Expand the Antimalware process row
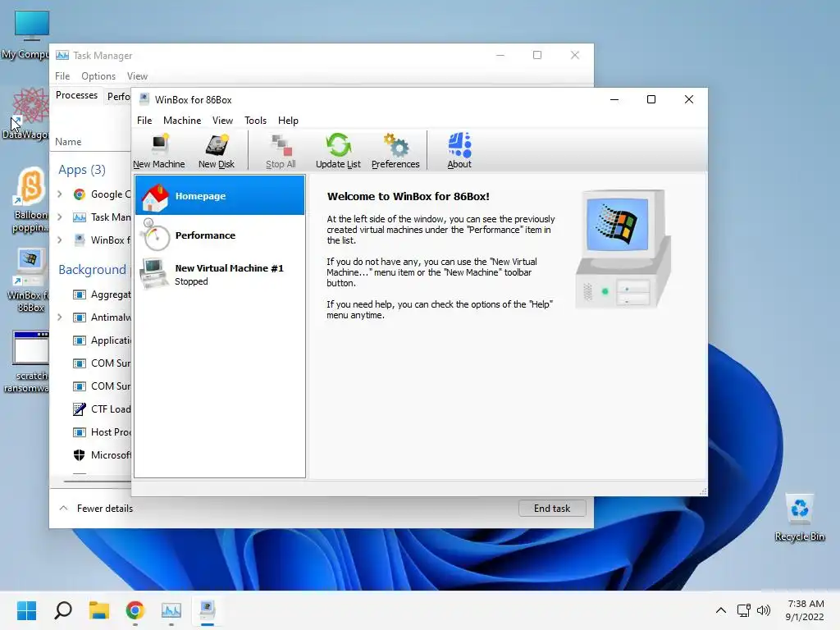Image resolution: width=840 pixels, height=630 pixels. click(60, 317)
